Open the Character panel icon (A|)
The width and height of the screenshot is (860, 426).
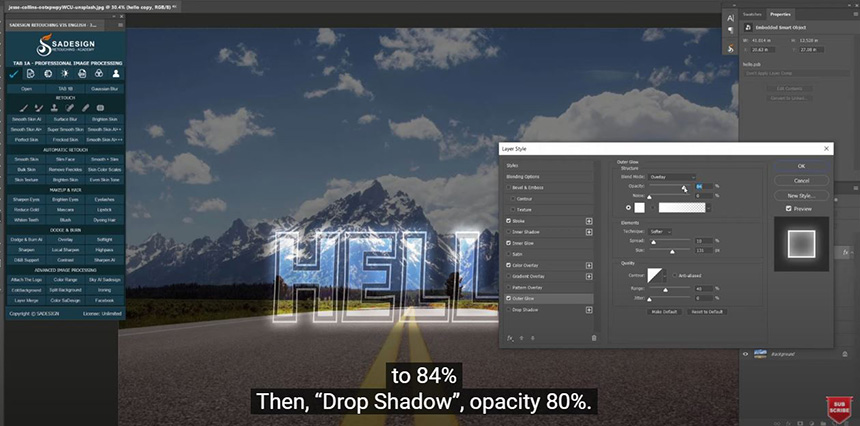731,18
